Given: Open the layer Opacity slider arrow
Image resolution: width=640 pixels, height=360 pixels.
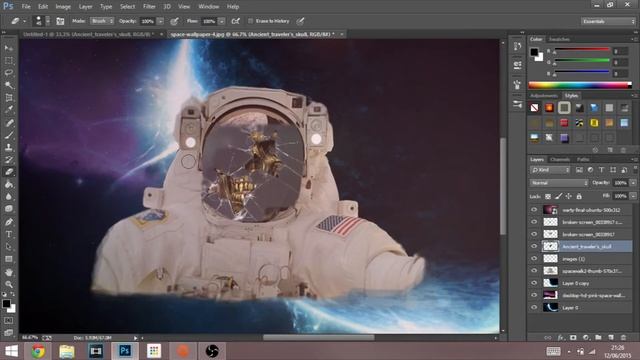Looking at the screenshot, I should pos(633,183).
